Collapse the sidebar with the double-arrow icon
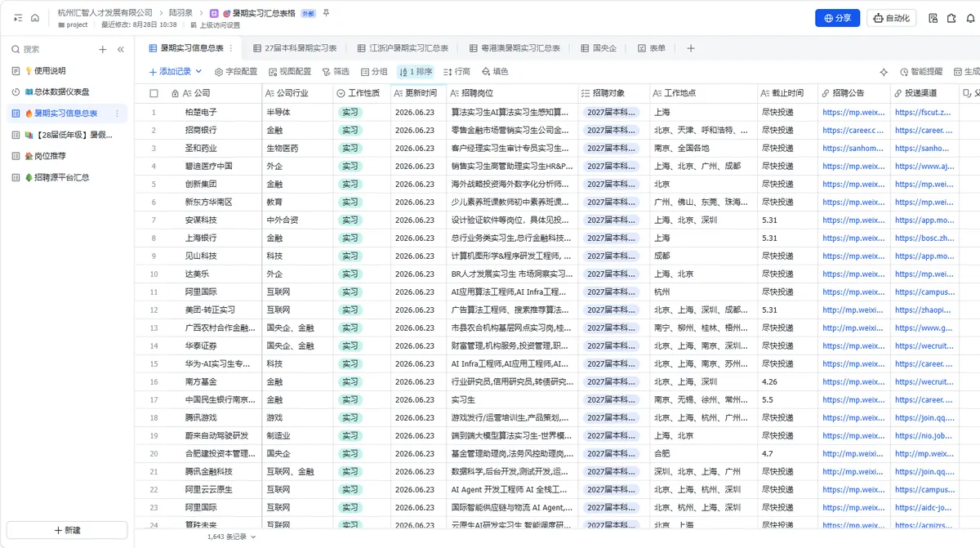The image size is (980, 548). click(x=121, y=49)
